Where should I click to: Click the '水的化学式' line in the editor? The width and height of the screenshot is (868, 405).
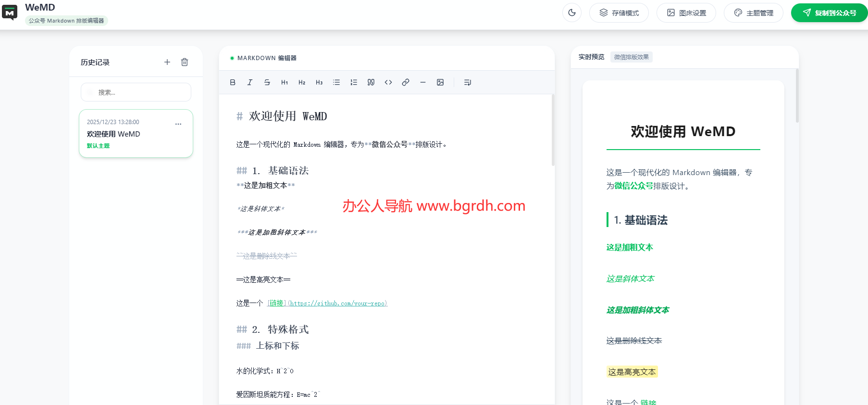(265, 371)
